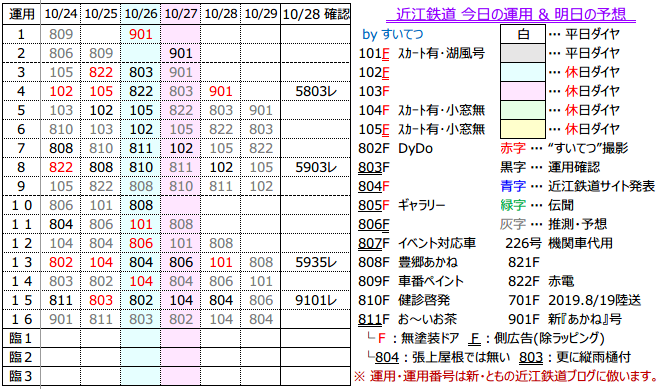Image resolution: width=669 pixels, height=389 pixels.
Task: Click the 807F イベント対応車 legend entry
Action: (x=417, y=243)
